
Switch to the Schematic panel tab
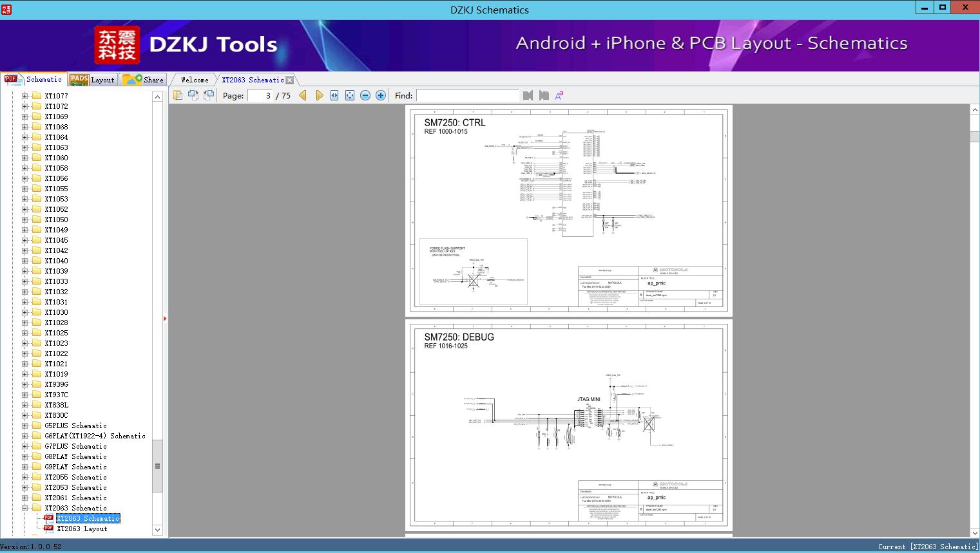34,79
